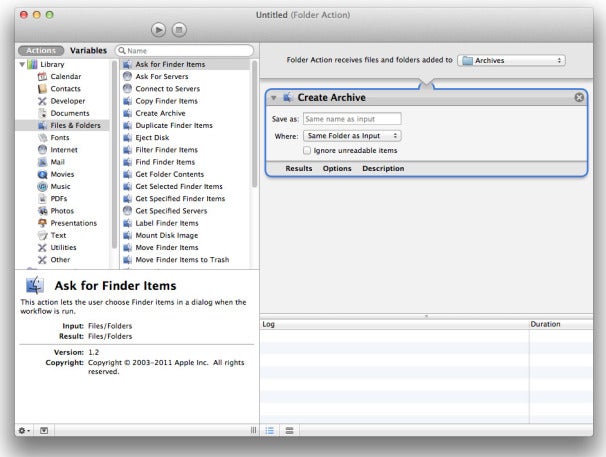Open the Archives folder dropdown

point(511,60)
